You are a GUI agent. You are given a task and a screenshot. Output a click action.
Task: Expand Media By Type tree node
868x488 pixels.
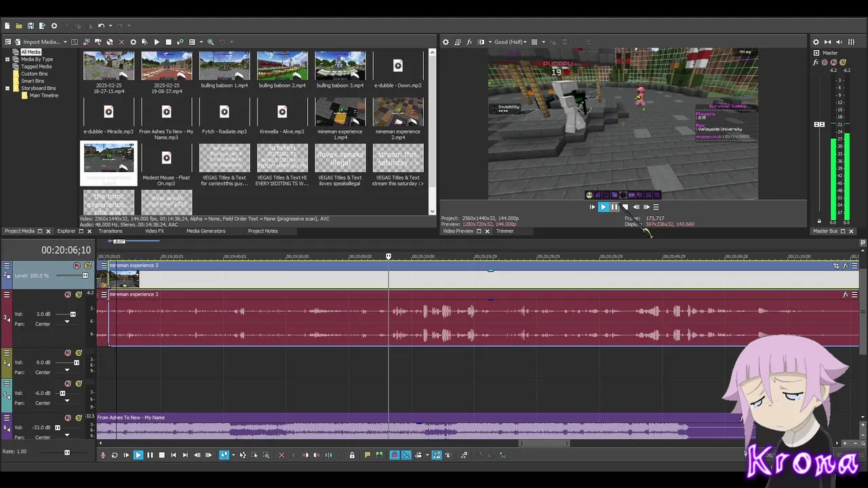(7, 59)
